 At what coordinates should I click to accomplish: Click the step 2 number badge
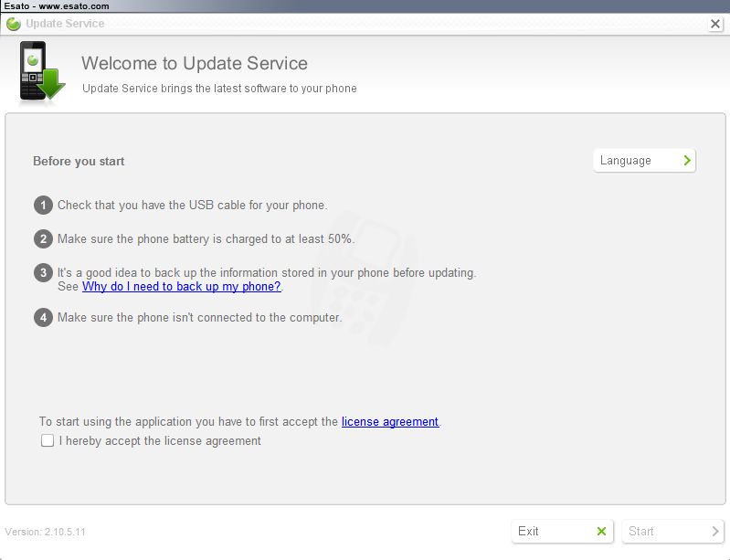tap(43, 238)
